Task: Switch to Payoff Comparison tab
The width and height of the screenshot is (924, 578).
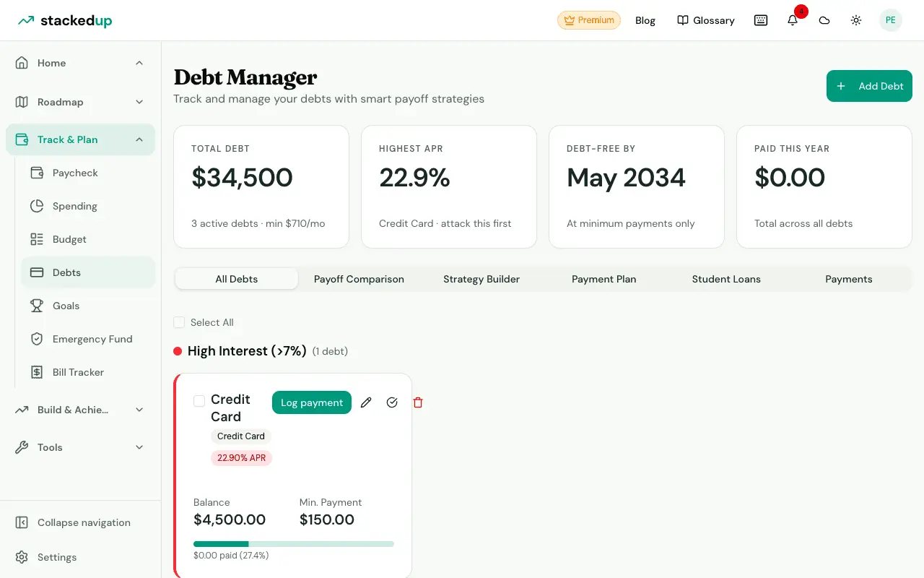Action: (x=359, y=279)
